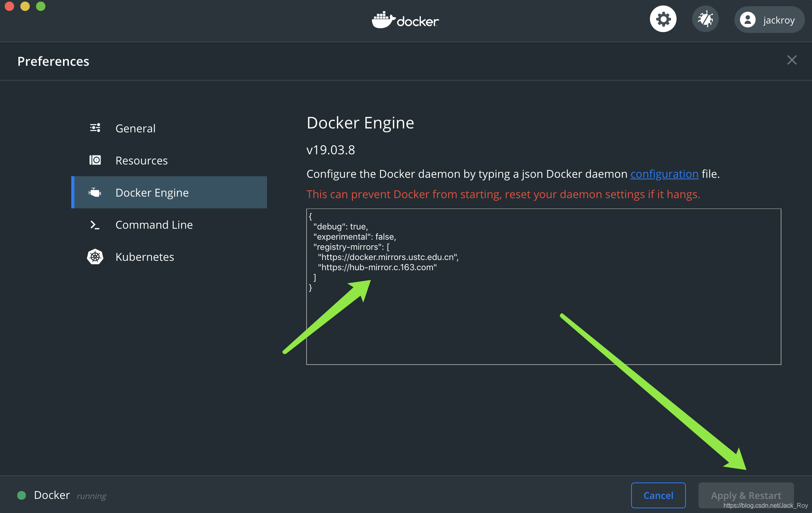This screenshot has width=812, height=513.
Task: Click the v19.03.8 version text
Action: coord(330,150)
